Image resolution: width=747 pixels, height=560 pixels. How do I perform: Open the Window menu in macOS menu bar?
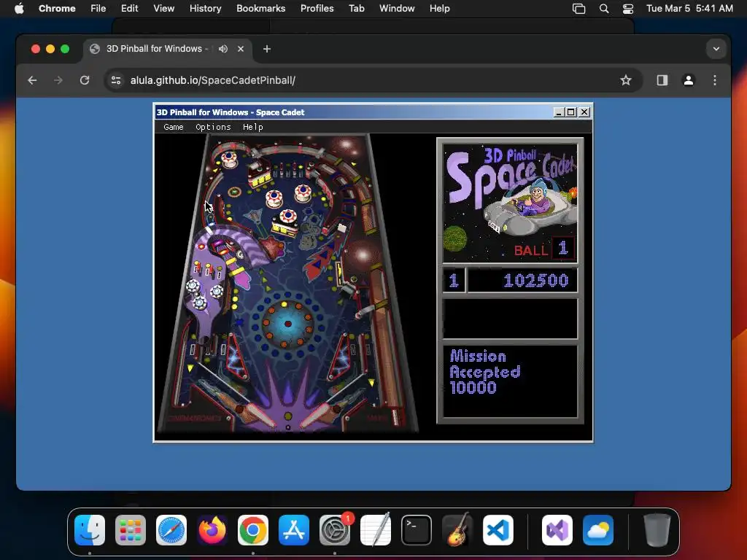397,8
